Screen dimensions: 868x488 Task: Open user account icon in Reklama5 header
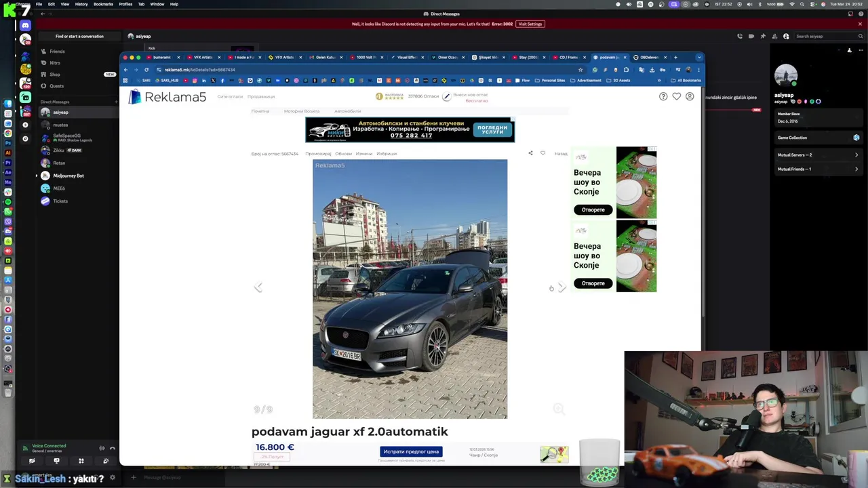690,97
